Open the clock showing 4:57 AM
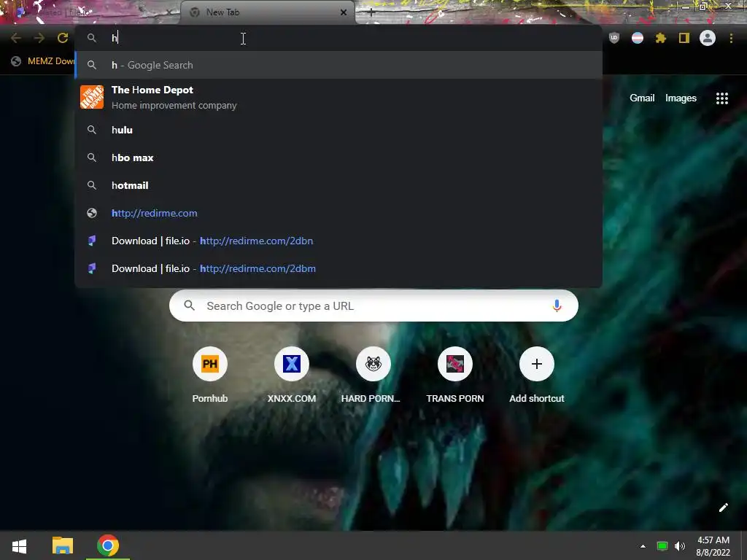Viewport: 747px width, 560px height. (x=713, y=546)
